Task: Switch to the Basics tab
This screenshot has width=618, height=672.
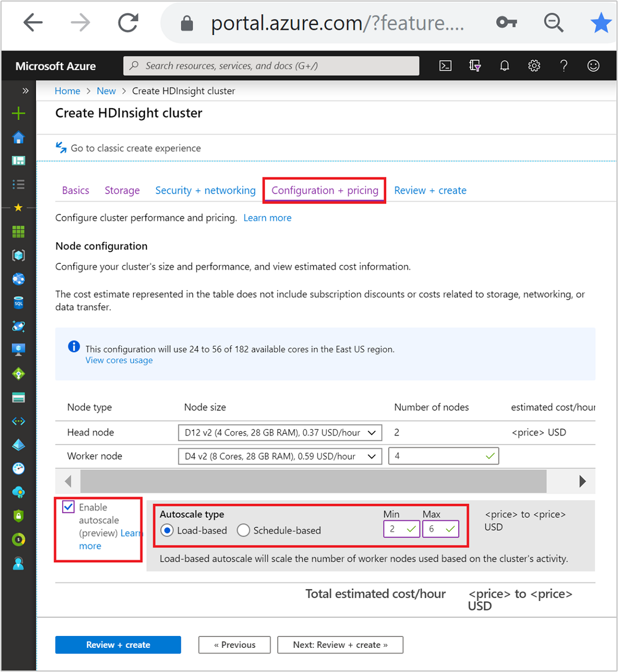Action: pos(76,191)
